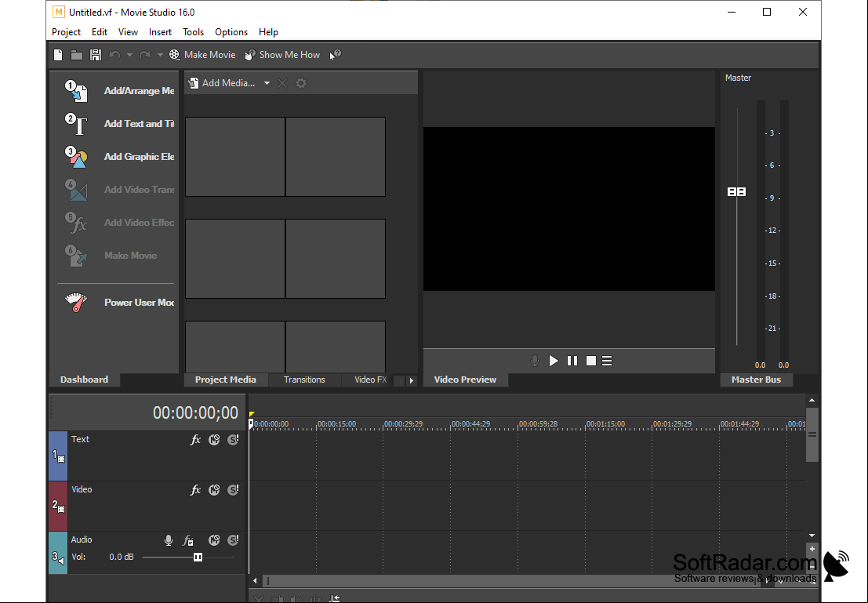Create a new project with the blank page icon
Viewport: 868px width, 603px height.
coord(58,55)
